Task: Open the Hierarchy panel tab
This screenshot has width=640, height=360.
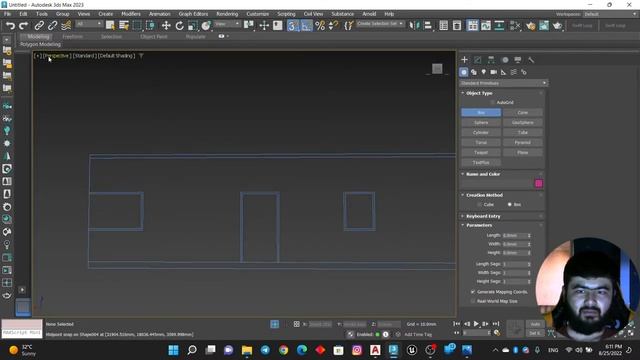Action: (x=491, y=60)
